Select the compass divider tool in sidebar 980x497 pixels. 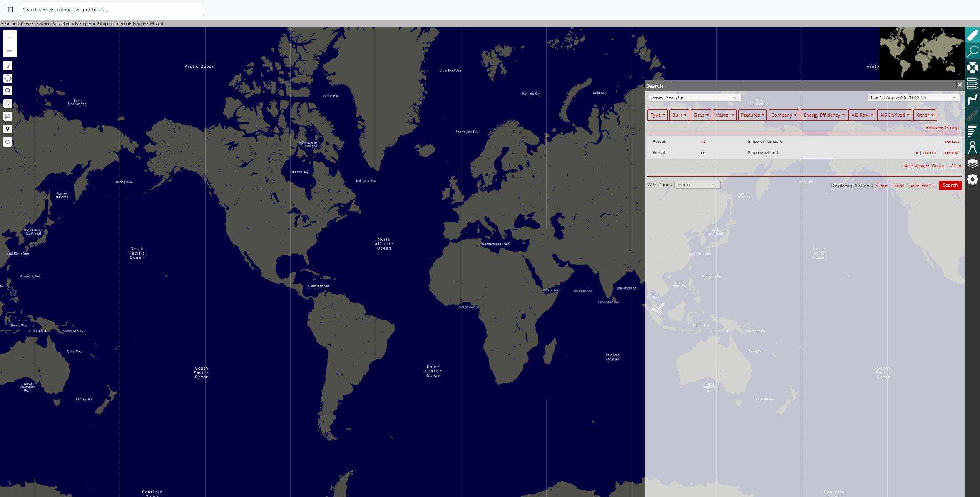[x=972, y=147]
